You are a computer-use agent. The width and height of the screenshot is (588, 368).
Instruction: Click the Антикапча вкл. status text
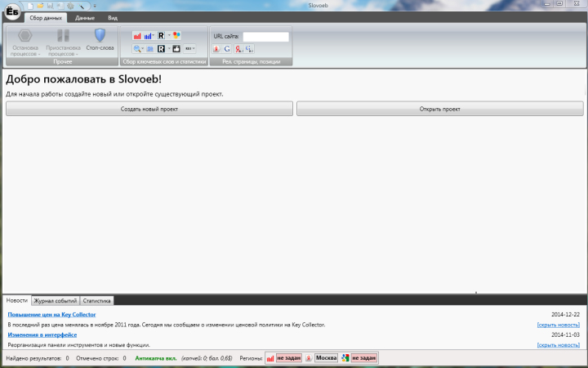[x=156, y=358]
